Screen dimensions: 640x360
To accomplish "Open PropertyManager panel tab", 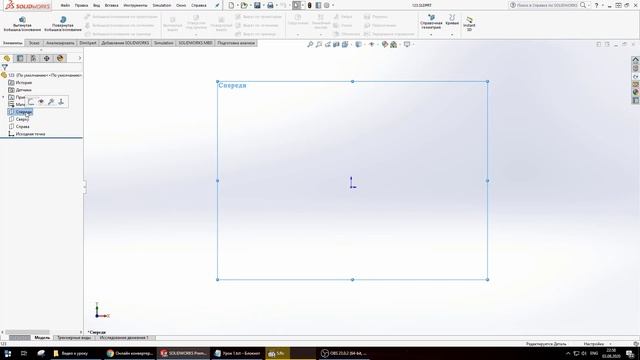I will click(20, 58).
